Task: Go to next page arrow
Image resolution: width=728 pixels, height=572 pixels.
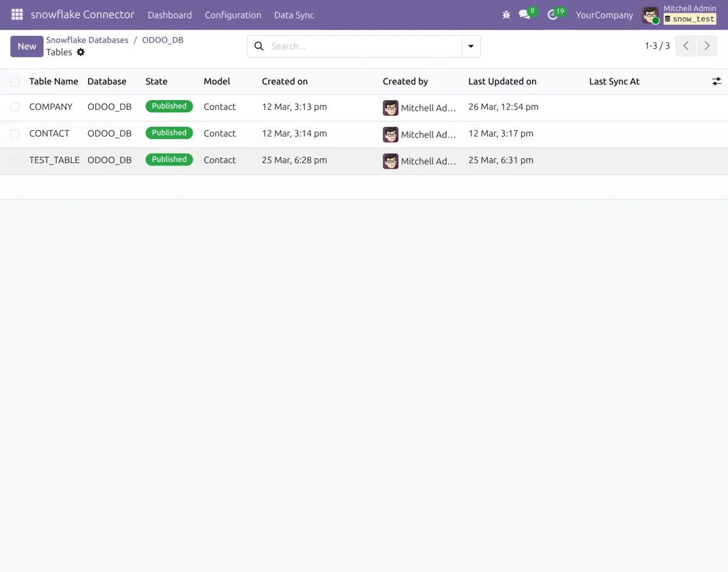Action: point(707,46)
